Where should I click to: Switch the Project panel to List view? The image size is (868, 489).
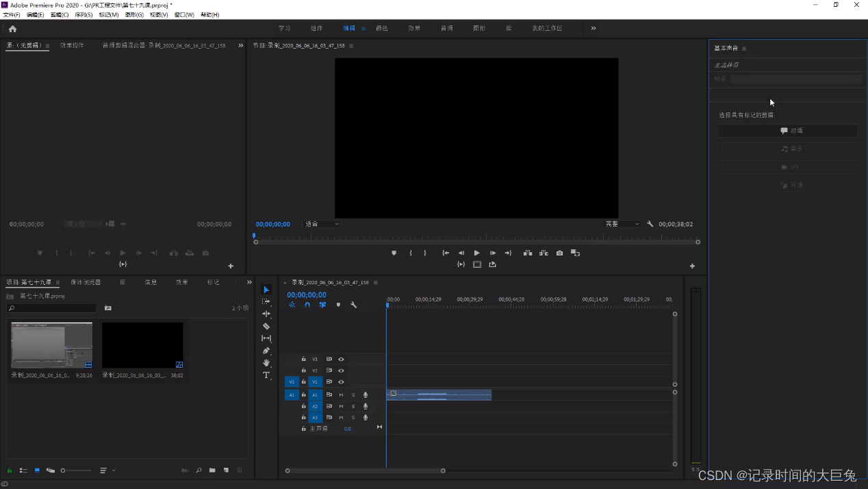(x=23, y=471)
